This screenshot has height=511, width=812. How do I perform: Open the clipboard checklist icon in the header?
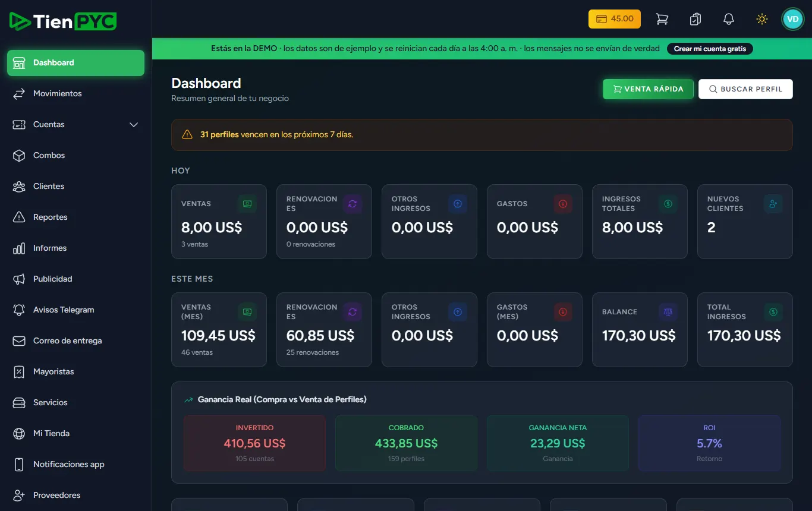point(695,19)
